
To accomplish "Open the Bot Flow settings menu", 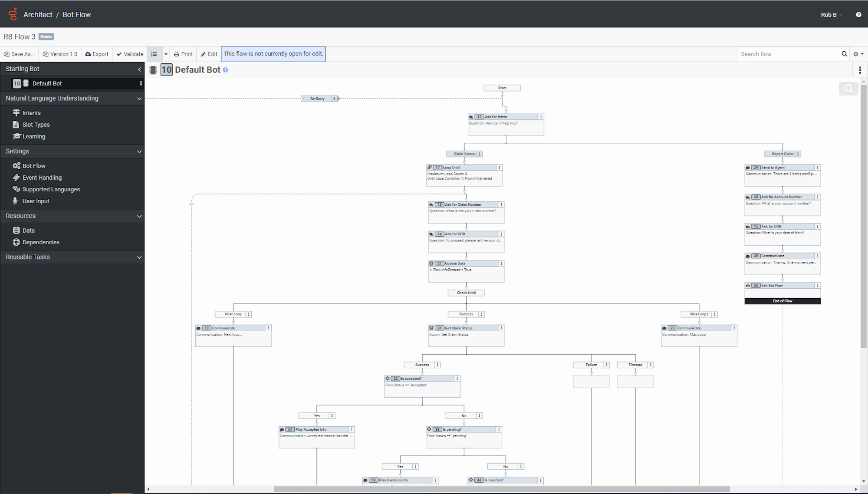I will tap(34, 166).
